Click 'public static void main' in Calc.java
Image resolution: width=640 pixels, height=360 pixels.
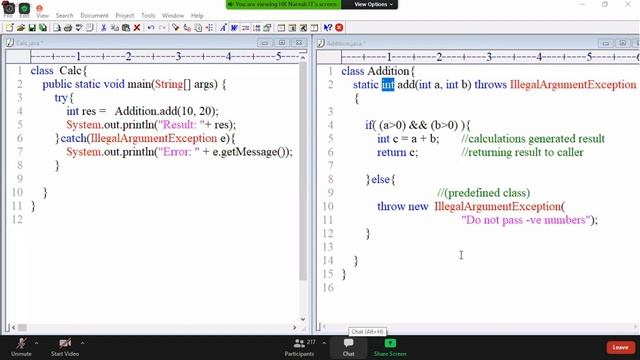97,84
